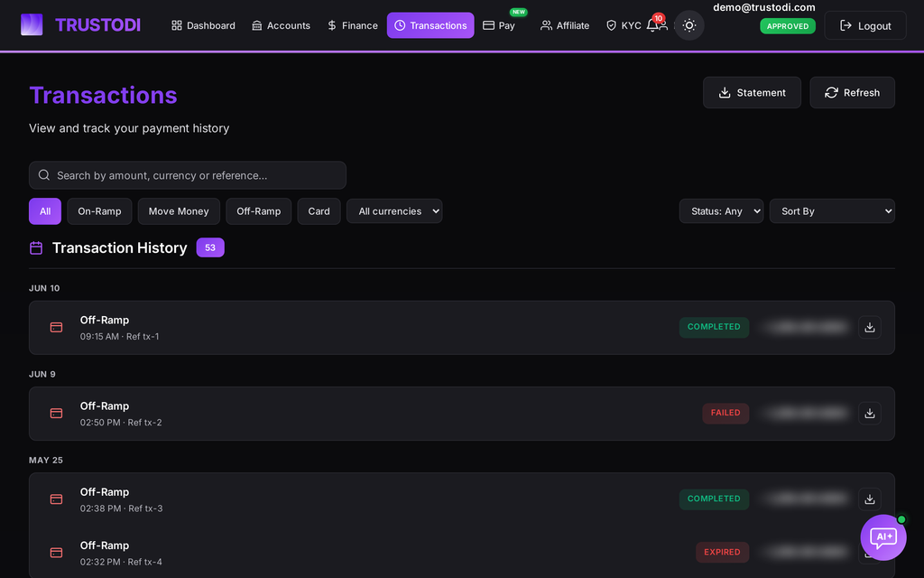The height and width of the screenshot is (578, 924).
Task: Click the 53 transactions count badge
Action: click(210, 247)
